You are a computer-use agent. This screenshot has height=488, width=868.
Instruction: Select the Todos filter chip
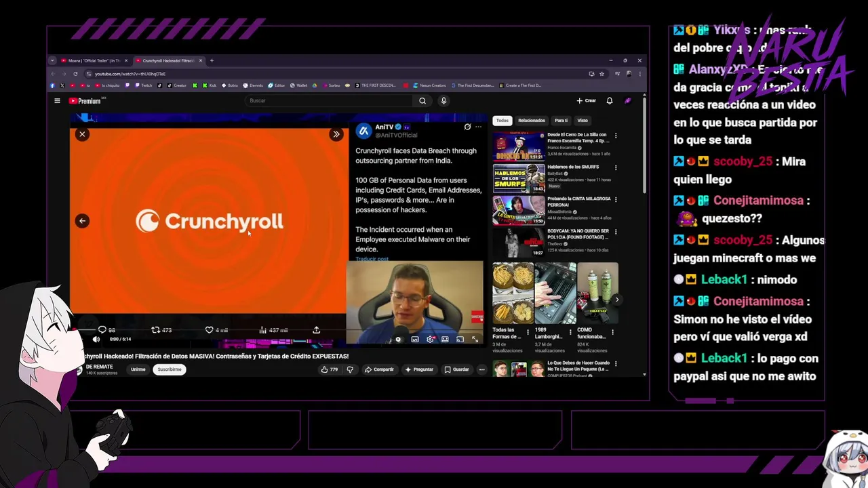click(502, 121)
